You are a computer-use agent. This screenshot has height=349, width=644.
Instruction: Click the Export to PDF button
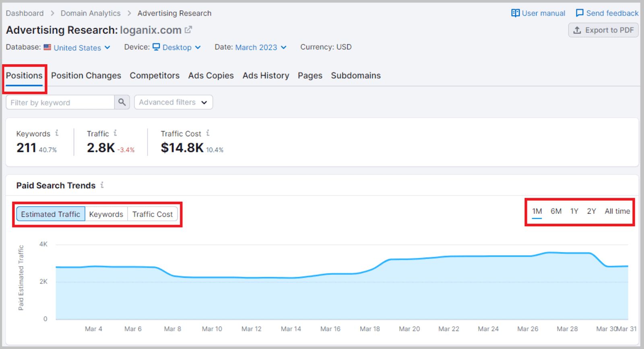pos(603,30)
